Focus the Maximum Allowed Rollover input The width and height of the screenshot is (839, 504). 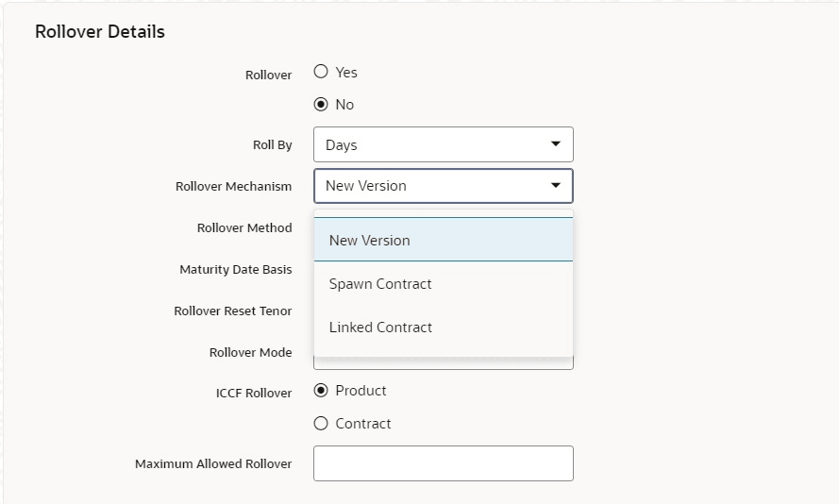pyautogui.click(x=443, y=463)
